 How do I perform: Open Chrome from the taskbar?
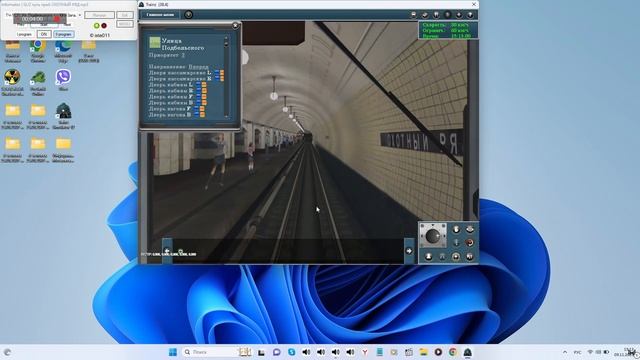[x=453, y=352]
